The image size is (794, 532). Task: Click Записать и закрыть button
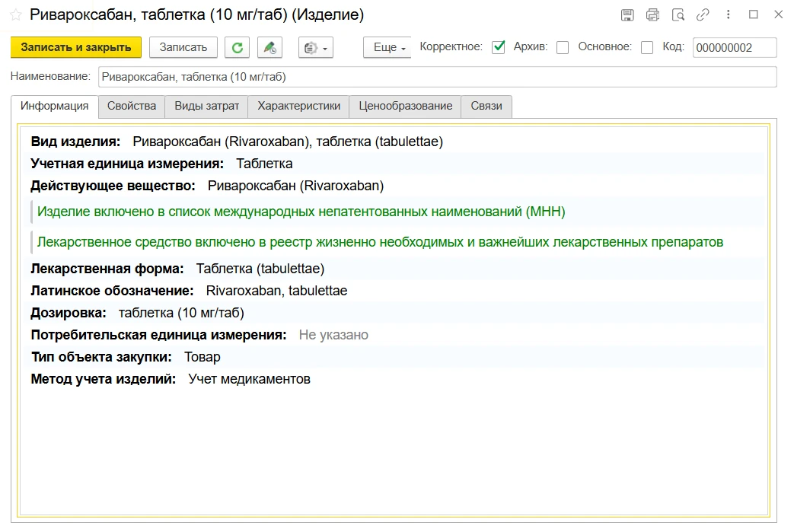point(76,48)
